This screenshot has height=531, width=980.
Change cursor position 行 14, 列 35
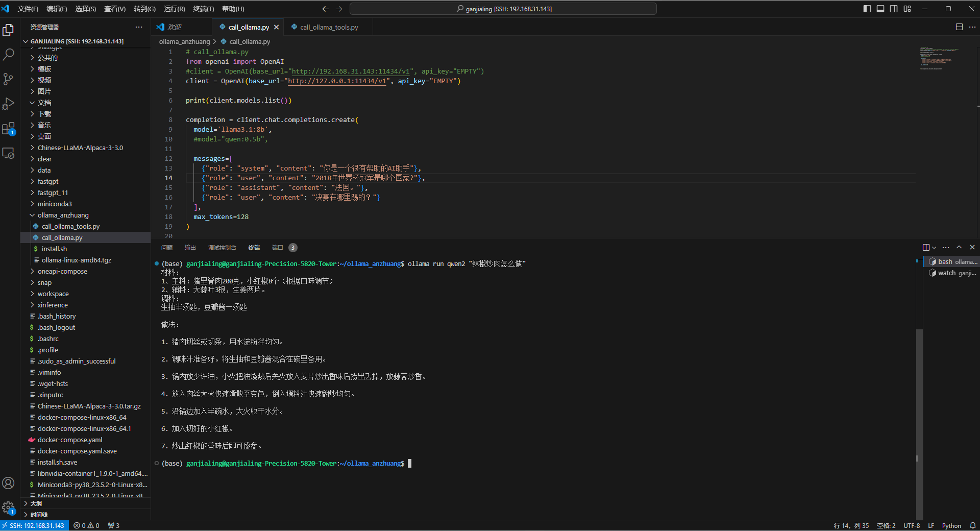click(851, 525)
